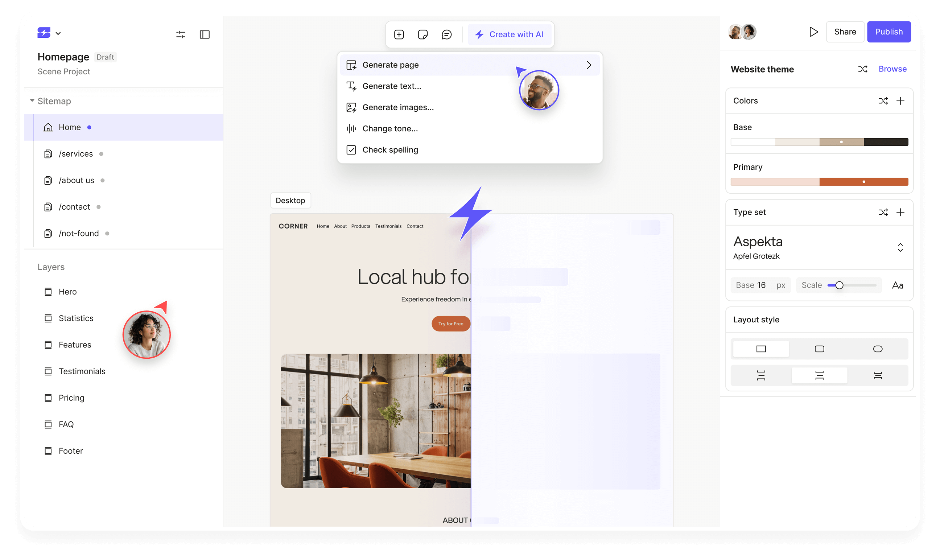Screen dimensions: 940x560
Task: Add a new type set
Action: point(900,212)
